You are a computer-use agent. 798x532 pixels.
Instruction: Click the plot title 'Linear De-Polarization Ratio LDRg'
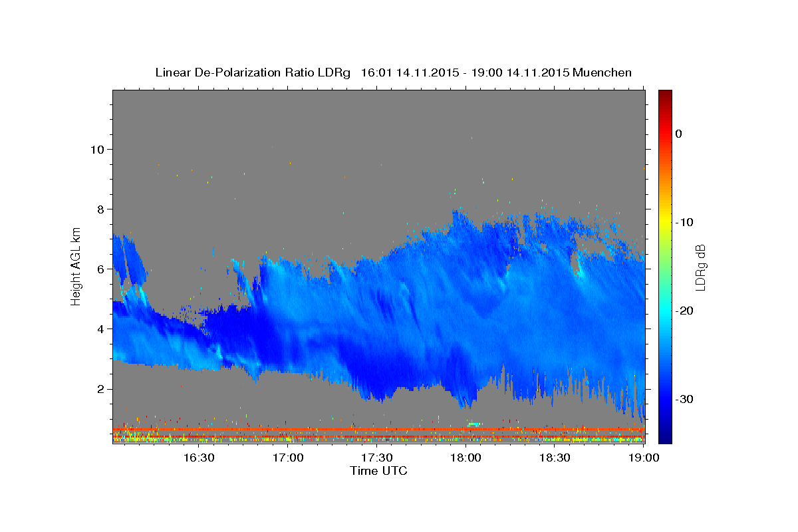(252, 72)
